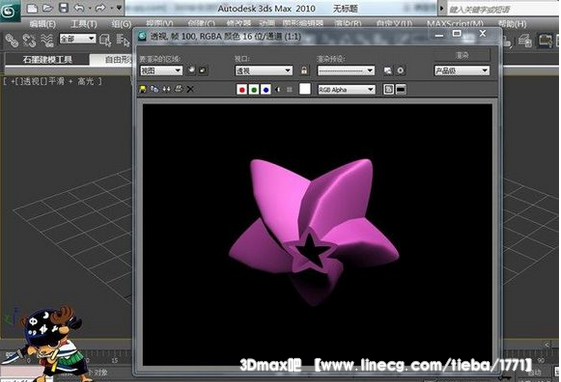
Task: Click the white color swatch
Action: click(305, 89)
